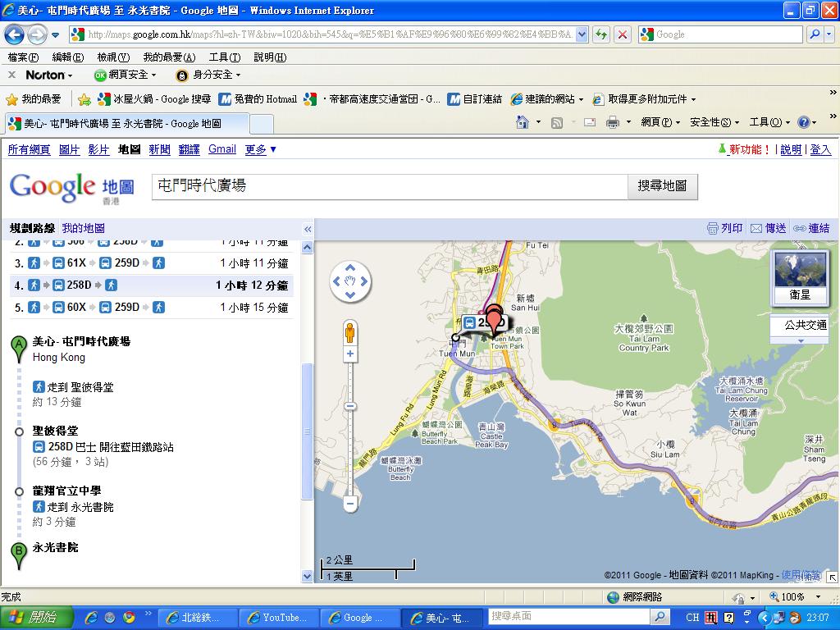Image resolution: width=840 pixels, height=630 pixels.
Task: Click the 搜尋地圖 search button
Action: tap(662, 186)
